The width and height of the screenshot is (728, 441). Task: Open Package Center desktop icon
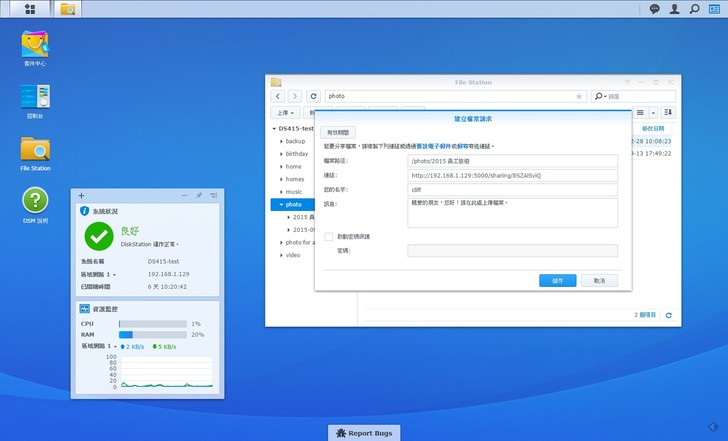(x=35, y=45)
